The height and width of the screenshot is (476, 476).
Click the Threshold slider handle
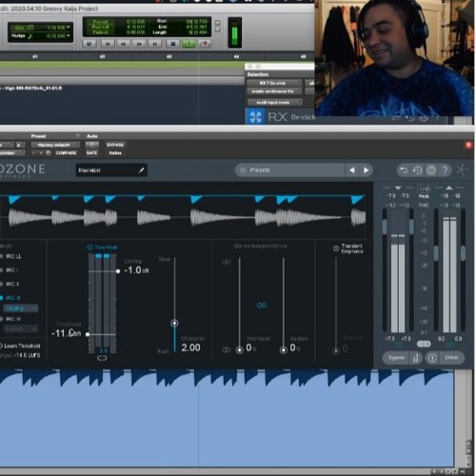[88, 334]
